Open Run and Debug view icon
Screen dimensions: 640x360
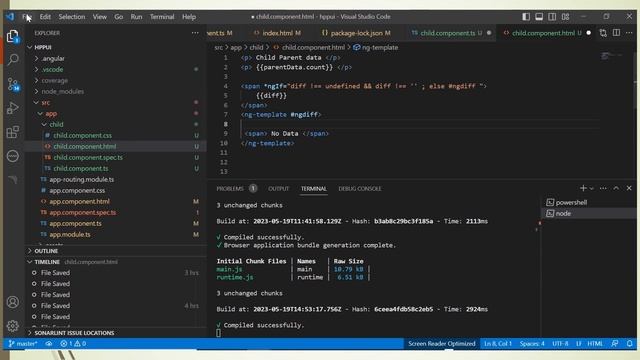point(13,108)
